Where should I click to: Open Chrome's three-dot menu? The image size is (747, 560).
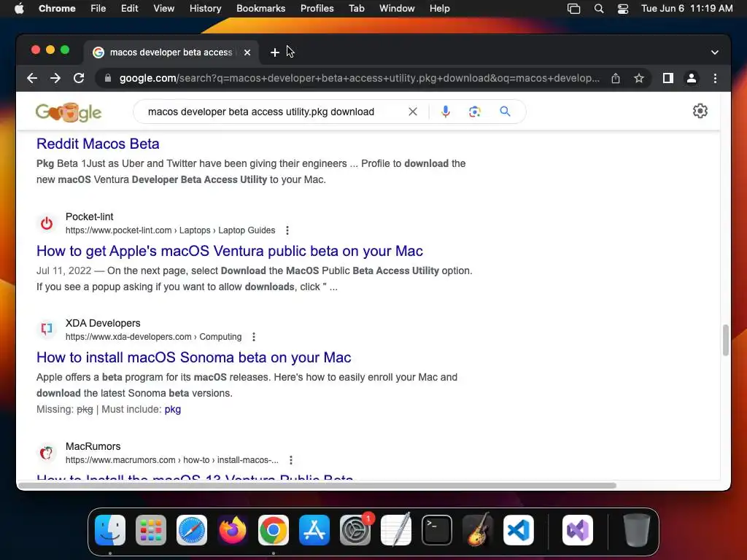point(715,78)
